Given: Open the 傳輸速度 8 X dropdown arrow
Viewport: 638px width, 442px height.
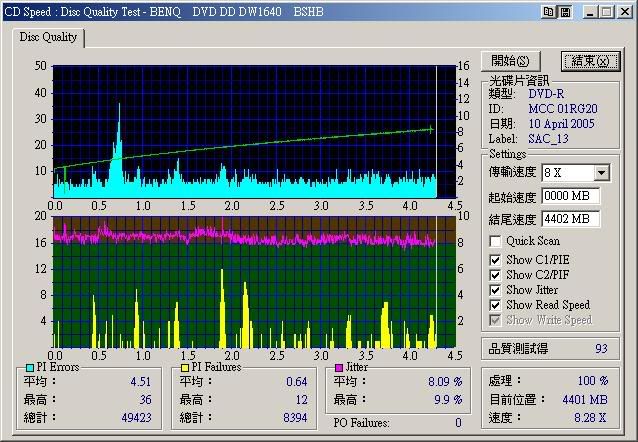Looking at the screenshot, I should click(x=601, y=173).
